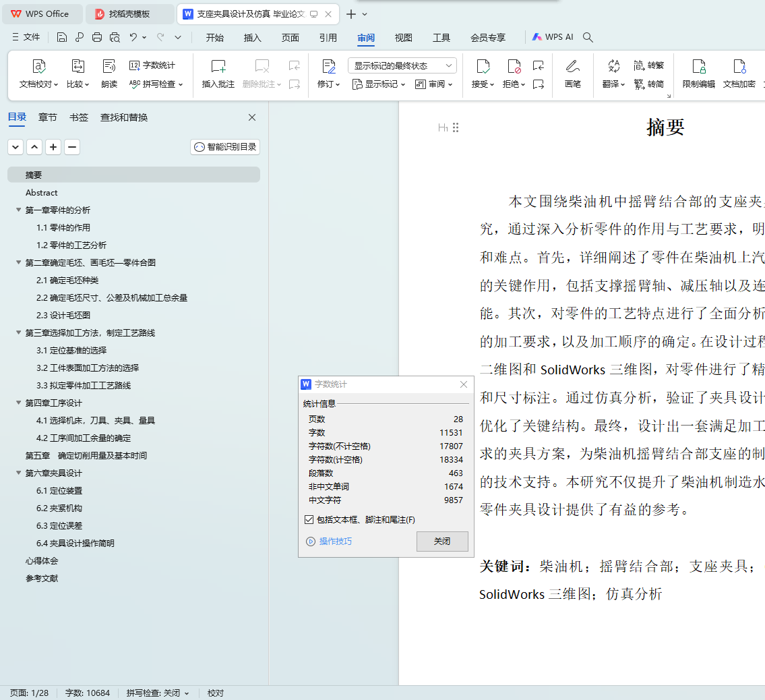Open the 会员专享 ribbon tab
Image resolution: width=765 pixels, height=700 pixels.
[x=488, y=38]
